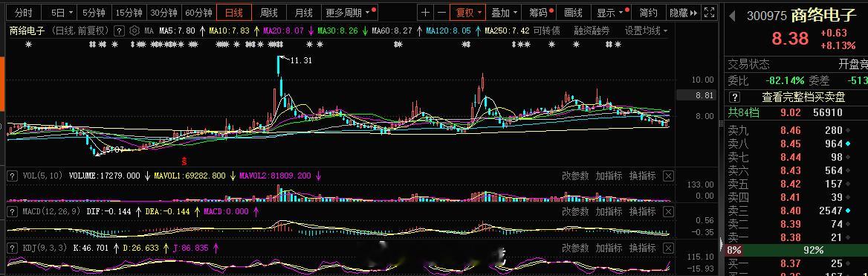The width and height of the screenshot is (868, 276).
Task: Click 改参数 in the KDJ panel
Action: (x=575, y=248)
